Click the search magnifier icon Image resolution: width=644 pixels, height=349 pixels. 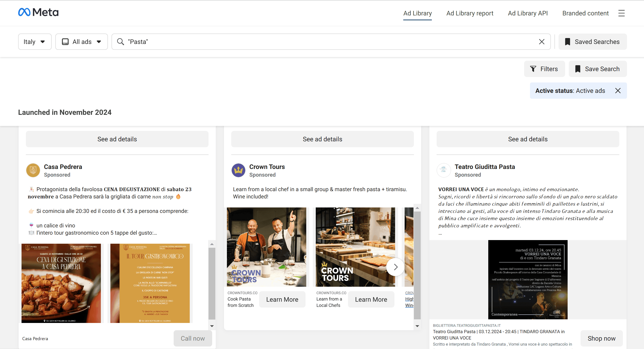[121, 42]
